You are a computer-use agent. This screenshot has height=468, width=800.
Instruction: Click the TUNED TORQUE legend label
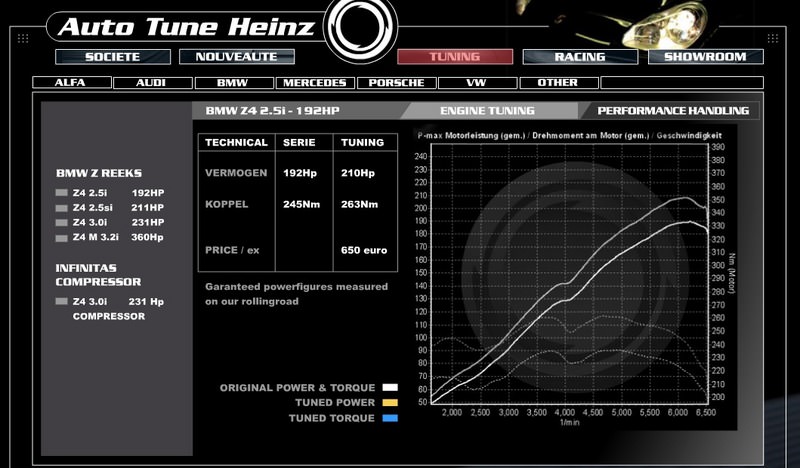tap(332, 418)
